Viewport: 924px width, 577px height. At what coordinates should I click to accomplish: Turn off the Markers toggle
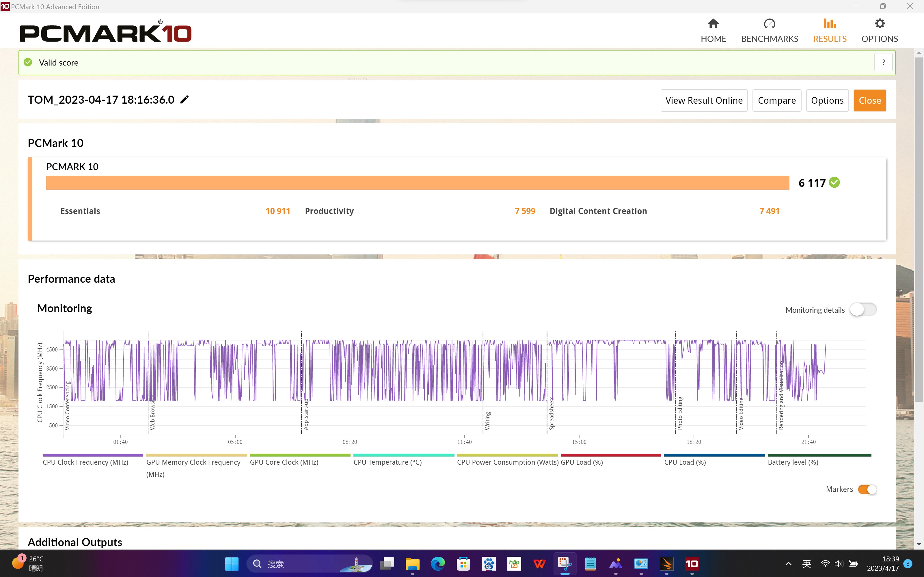pos(867,489)
